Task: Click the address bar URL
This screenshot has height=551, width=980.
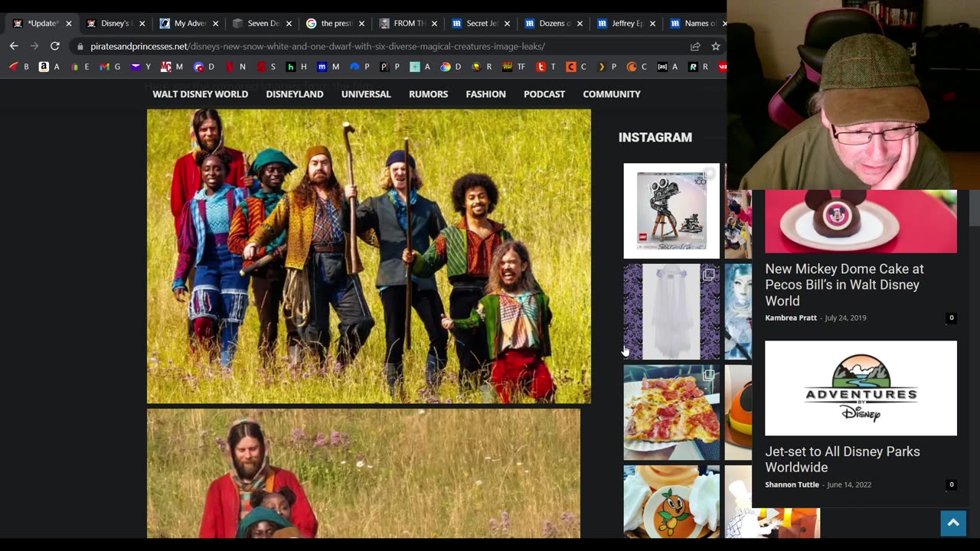Action: (318, 46)
